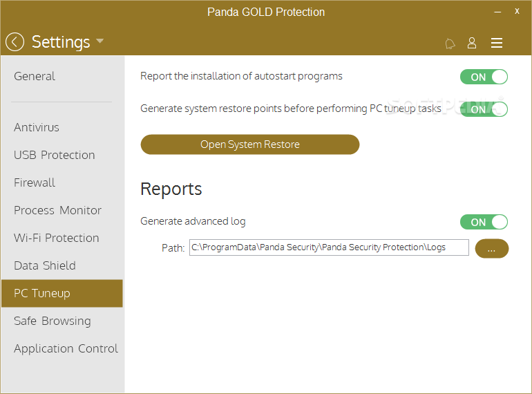Select General settings section
Image resolution: width=532 pixels, height=394 pixels.
[x=35, y=76]
